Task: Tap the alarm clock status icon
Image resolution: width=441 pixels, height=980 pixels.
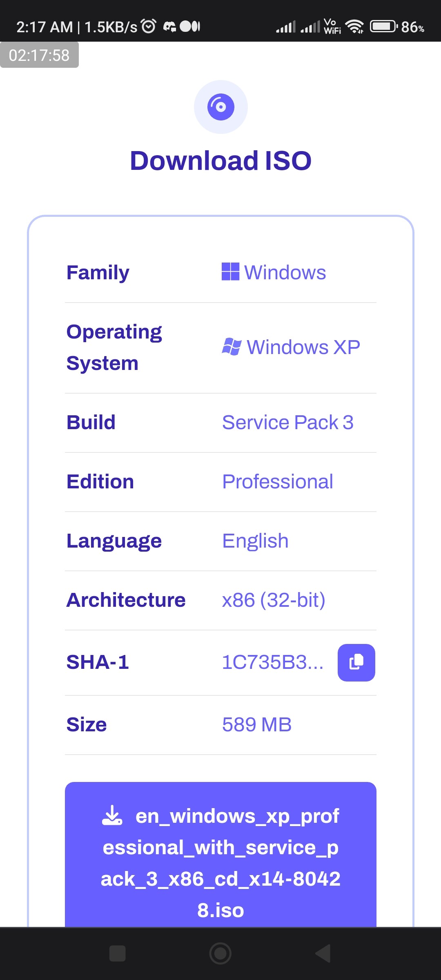Action: click(x=148, y=26)
